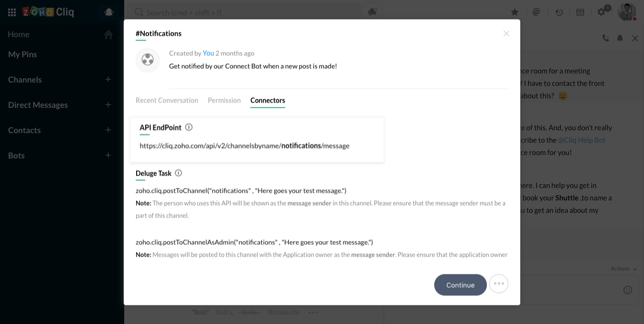Click the plus next to Direct Messages
Image resolution: width=644 pixels, height=324 pixels.
(108, 105)
